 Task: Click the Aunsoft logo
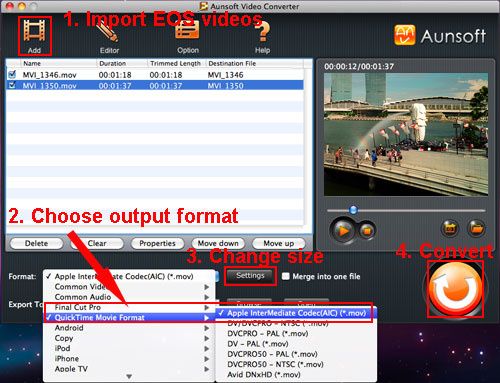coord(440,35)
